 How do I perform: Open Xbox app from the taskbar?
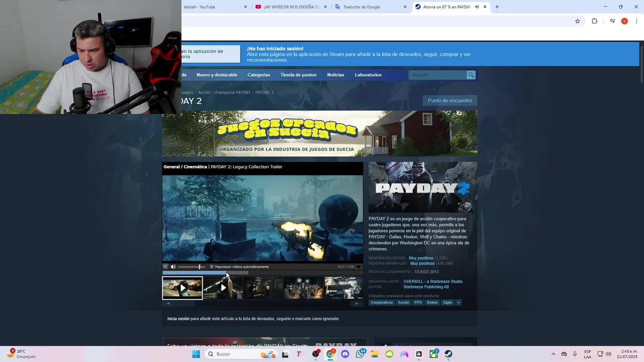point(434,354)
